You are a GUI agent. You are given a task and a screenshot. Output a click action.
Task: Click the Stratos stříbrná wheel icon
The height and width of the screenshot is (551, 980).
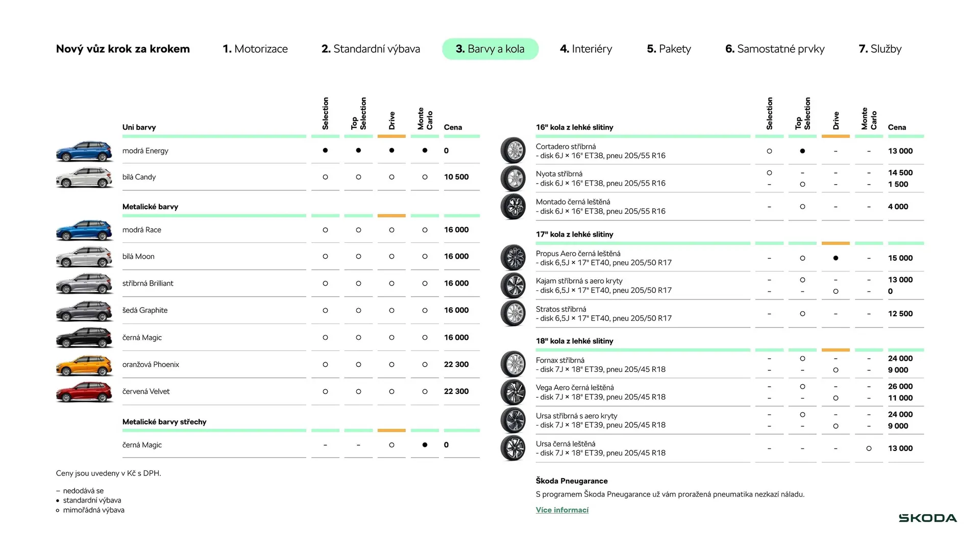[x=513, y=313]
